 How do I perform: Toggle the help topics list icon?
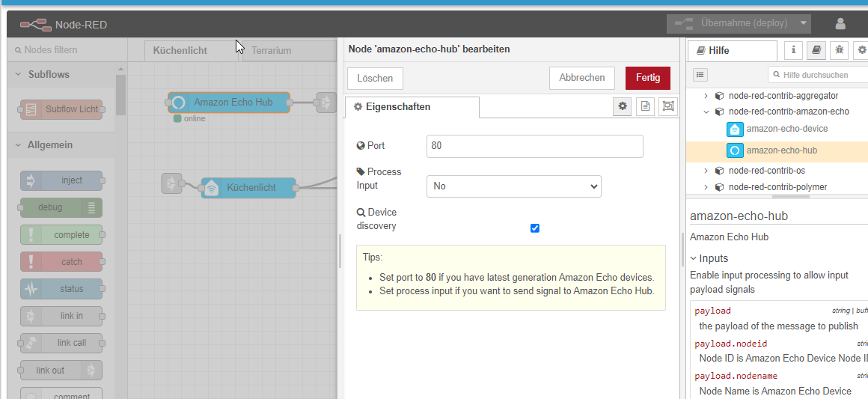click(700, 75)
